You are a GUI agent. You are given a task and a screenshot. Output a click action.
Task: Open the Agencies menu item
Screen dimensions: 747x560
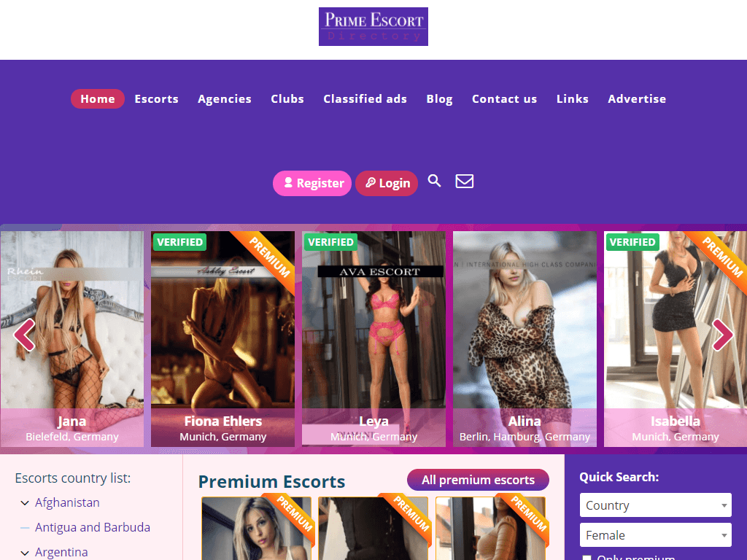pos(224,98)
